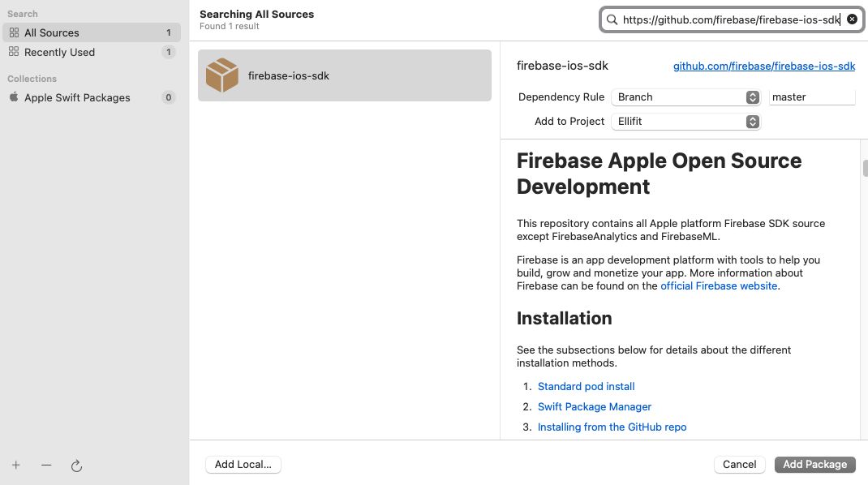Open the Dependency Rule Branch dropdown
The width and height of the screenshot is (868, 485).
pyautogui.click(x=685, y=97)
